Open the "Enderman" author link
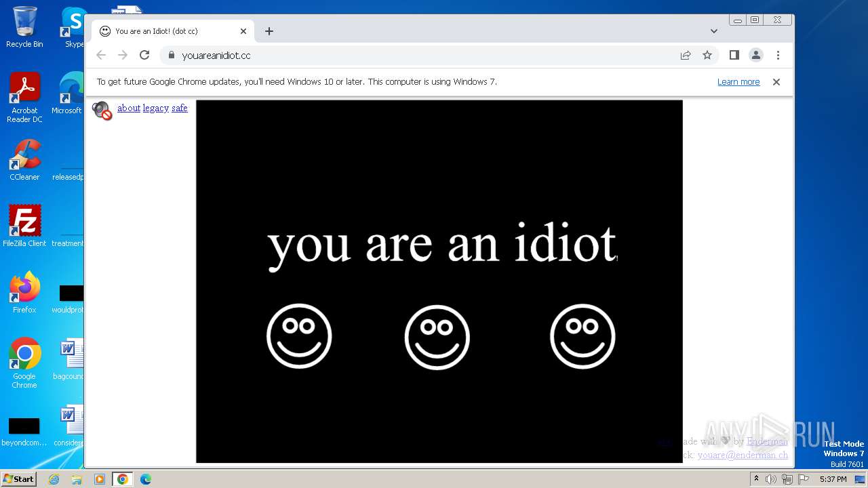Screen dimensions: 868x488 tap(768, 441)
